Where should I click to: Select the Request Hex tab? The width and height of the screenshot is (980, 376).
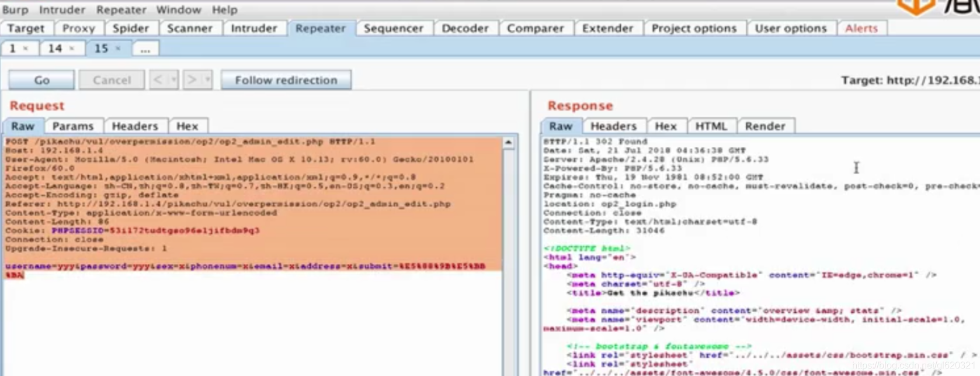tap(187, 126)
